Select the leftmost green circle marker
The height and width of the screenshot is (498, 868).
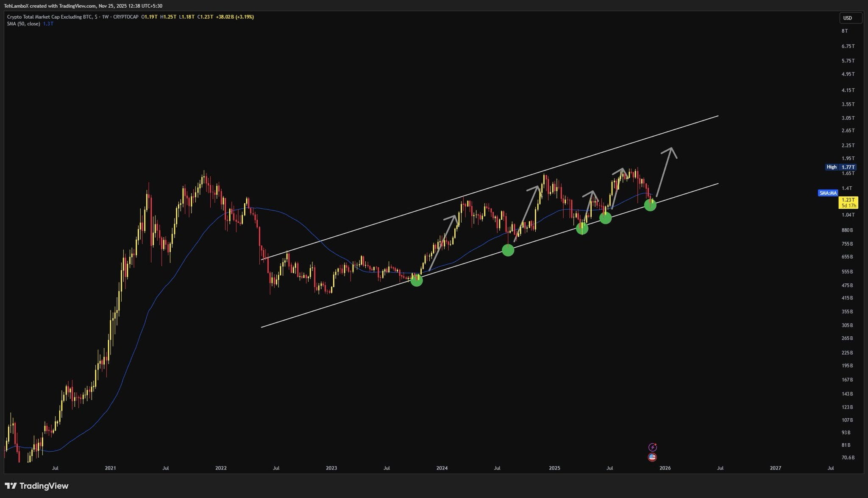(417, 280)
